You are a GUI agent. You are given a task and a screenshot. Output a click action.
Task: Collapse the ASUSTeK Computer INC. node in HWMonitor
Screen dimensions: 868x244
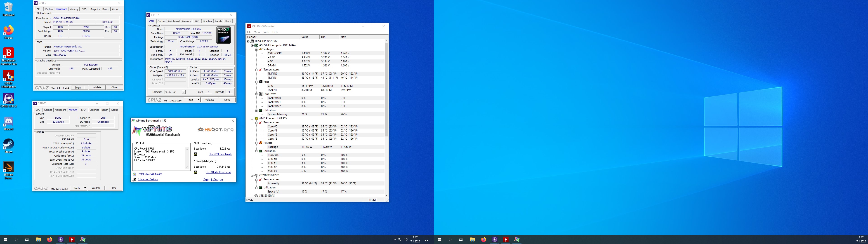[x=252, y=45]
